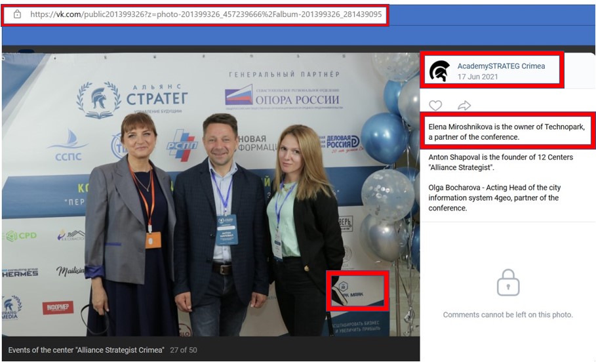Image resolution: width=596 pixels, height=364 pixels.
Task: Click the group photo of three people
Action: click(211, 194)
